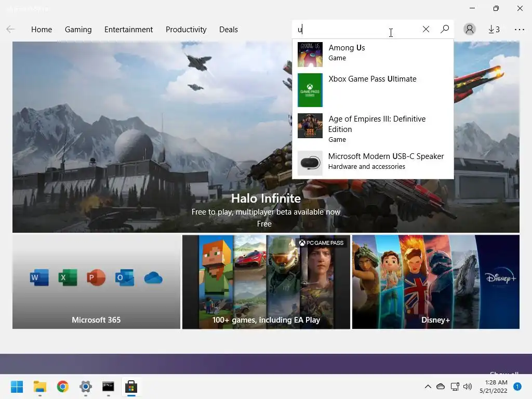This screenshot has height=399, width=532.
Task: Show hidden tray icons chevron
Action: coord(428,387)
